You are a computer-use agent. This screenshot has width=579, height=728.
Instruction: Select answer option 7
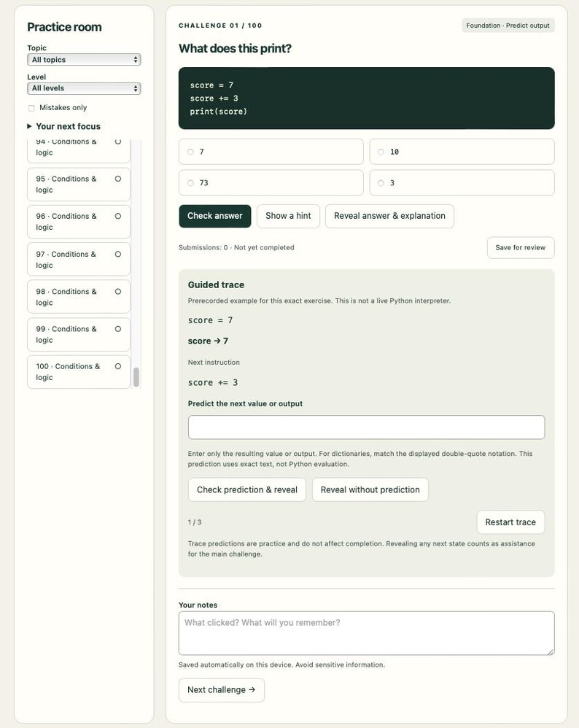pos(271,152)
